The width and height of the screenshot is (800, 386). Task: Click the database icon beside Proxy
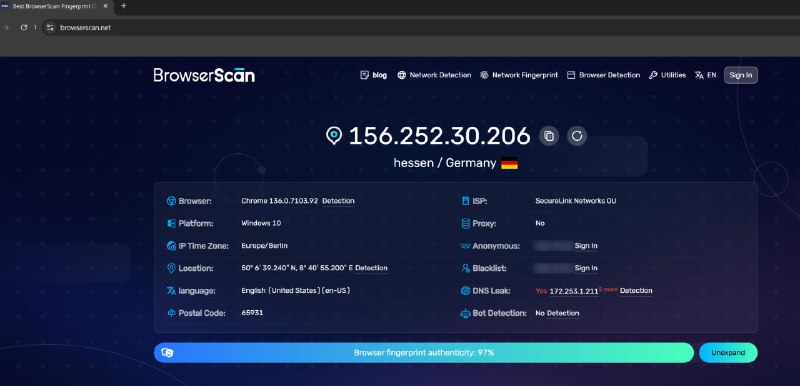(465, 223)
